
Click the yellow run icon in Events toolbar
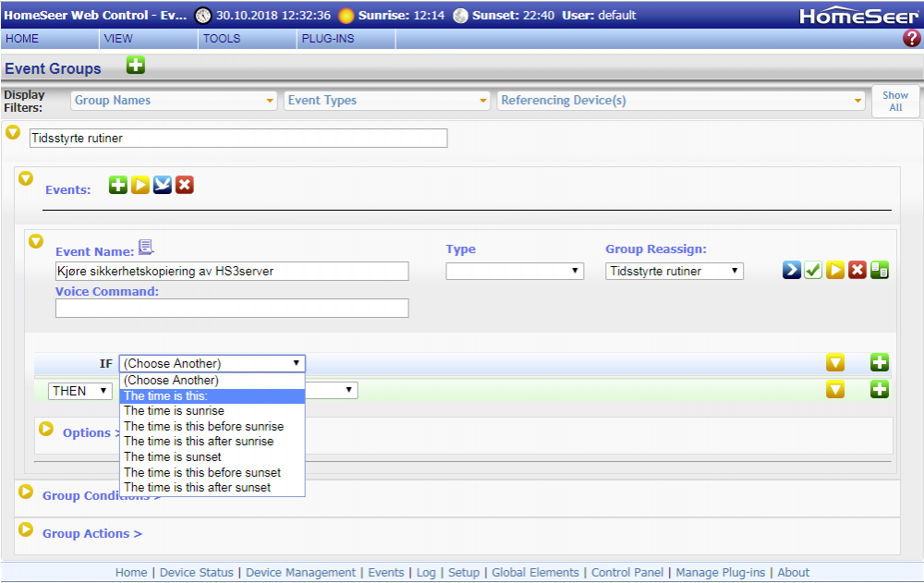click(x=140, y=186)
